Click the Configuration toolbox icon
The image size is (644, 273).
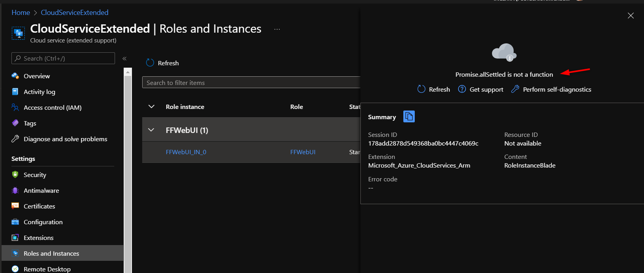coord(15,222)
